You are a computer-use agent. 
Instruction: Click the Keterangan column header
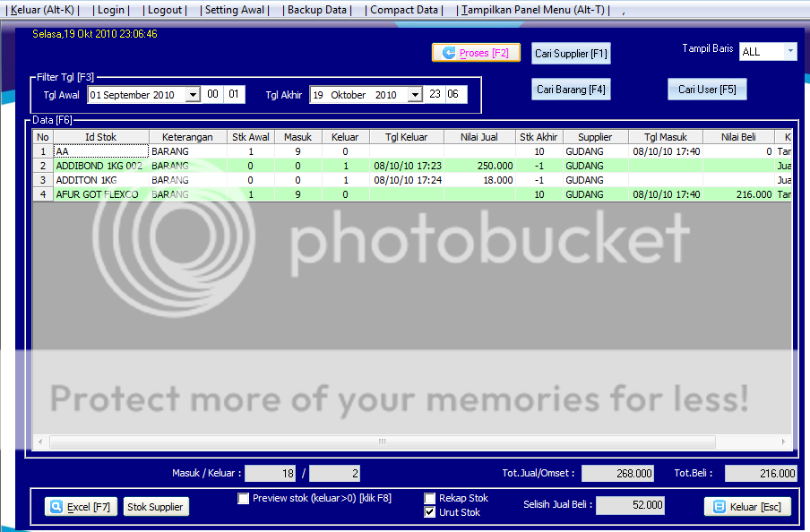[x=187, y=137]
